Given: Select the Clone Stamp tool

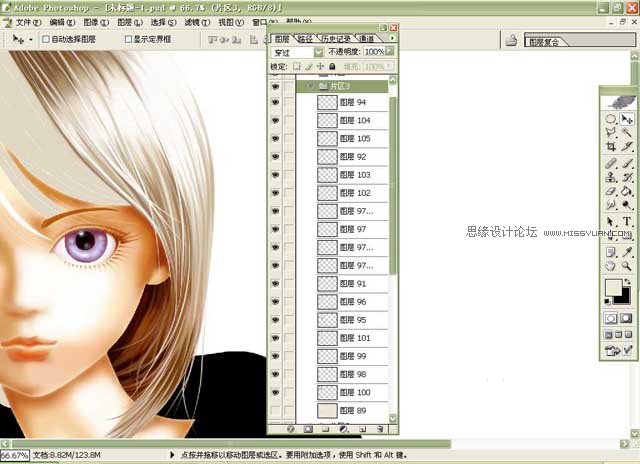Looking at the screenshot, I should [611, 177].
